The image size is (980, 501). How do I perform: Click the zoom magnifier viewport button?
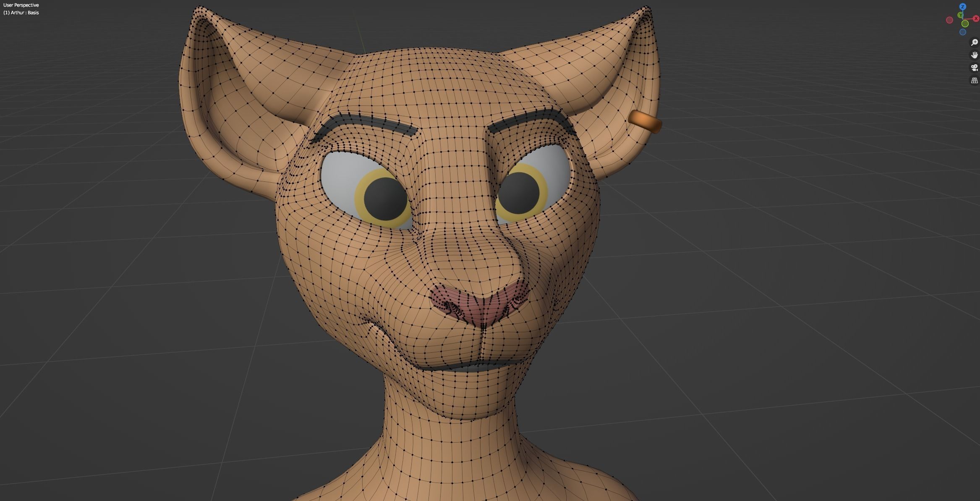pyautogui.click(x=975, y=42)
